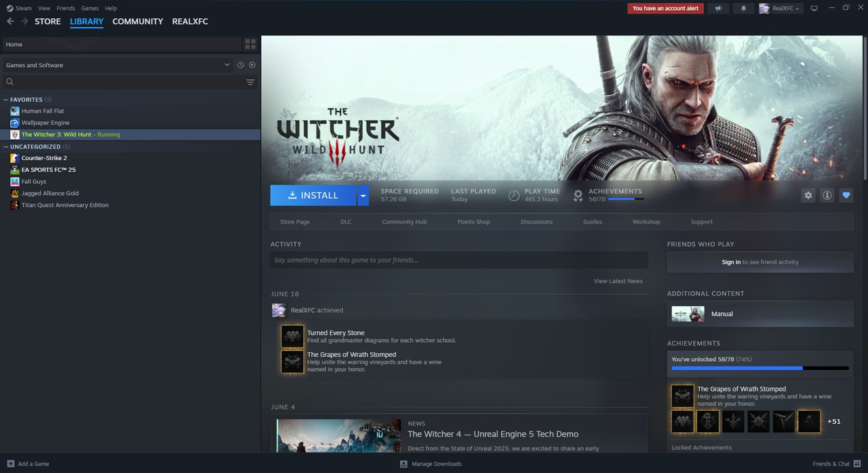Switch to STORE tab
Image resolution: width=868 pixels, height=473 pixels.
[x=47, y=22]
